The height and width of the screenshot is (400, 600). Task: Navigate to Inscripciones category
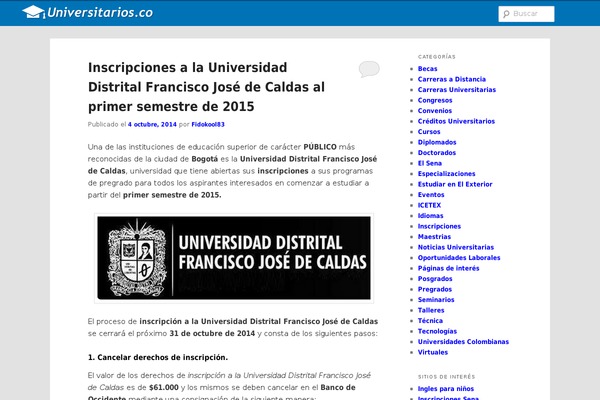[439, 226]
